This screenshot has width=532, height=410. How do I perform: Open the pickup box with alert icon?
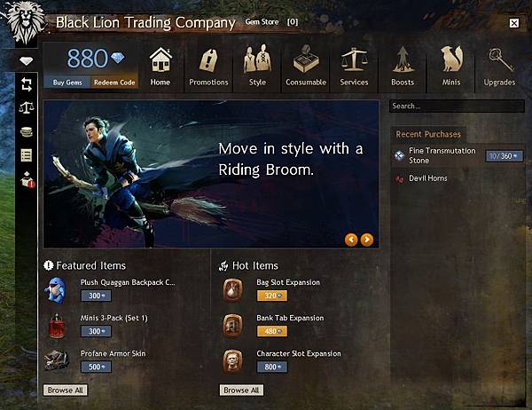pos(27,179)
